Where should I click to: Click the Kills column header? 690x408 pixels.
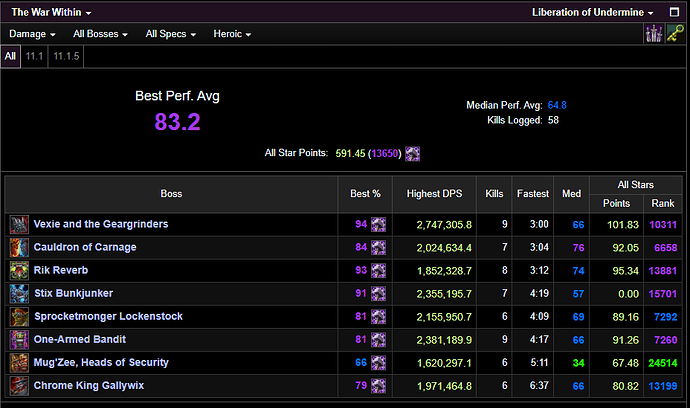(x=494, y=194)
